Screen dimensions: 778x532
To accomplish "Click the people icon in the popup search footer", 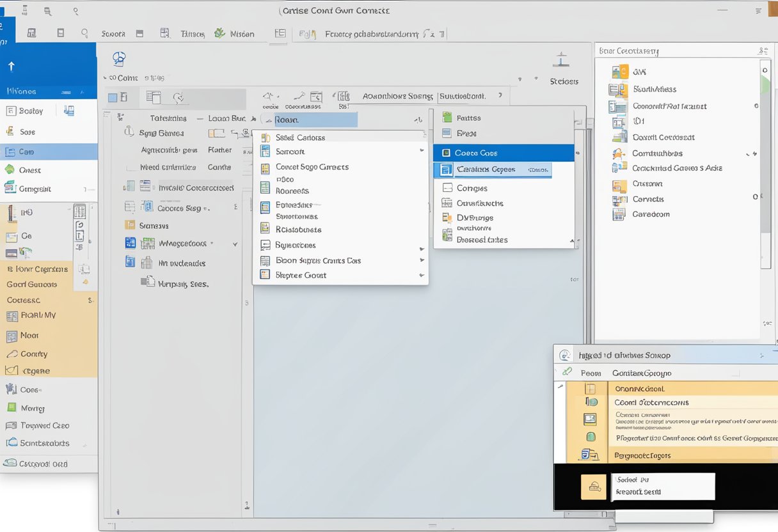I will click(x=594, y=487).
